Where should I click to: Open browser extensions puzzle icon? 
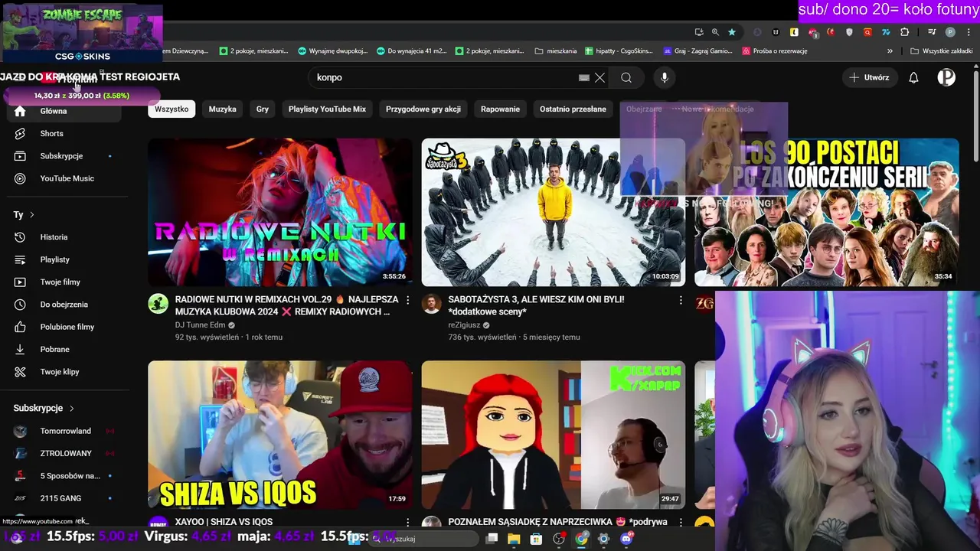tap(905, 32)
